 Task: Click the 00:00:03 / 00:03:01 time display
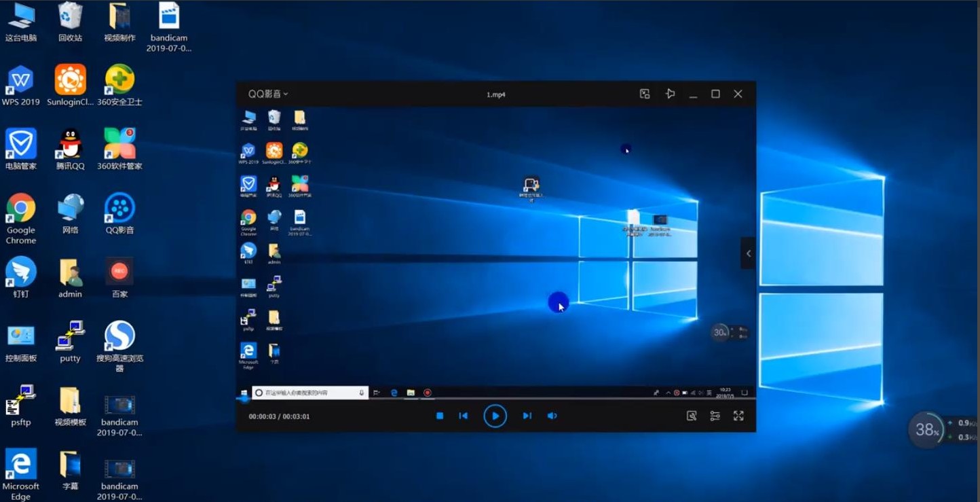pos(279,416)
